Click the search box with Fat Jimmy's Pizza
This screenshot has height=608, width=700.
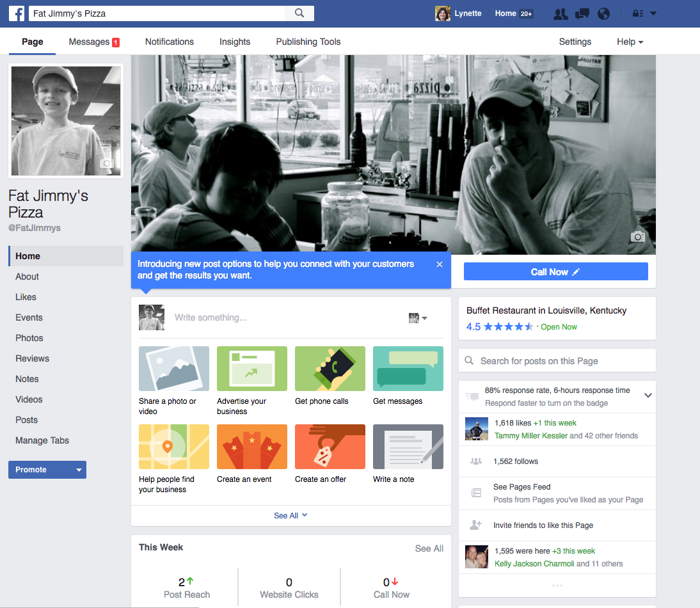(157, 13)
